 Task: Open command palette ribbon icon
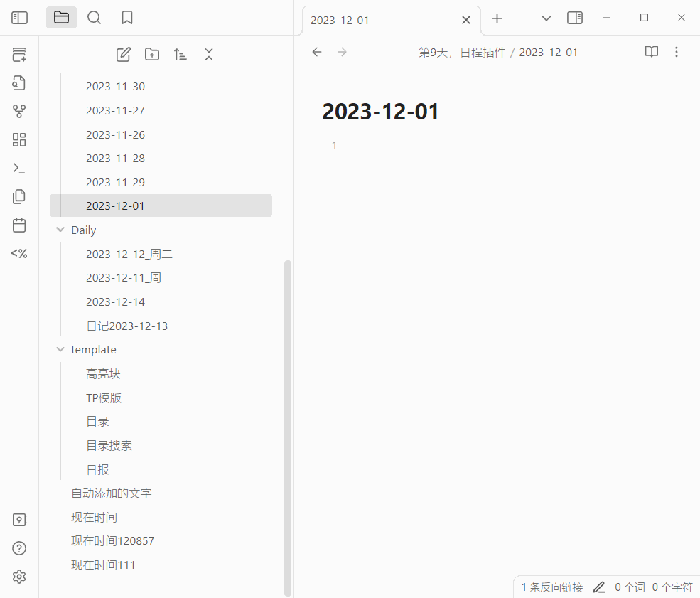click(19, 169)
